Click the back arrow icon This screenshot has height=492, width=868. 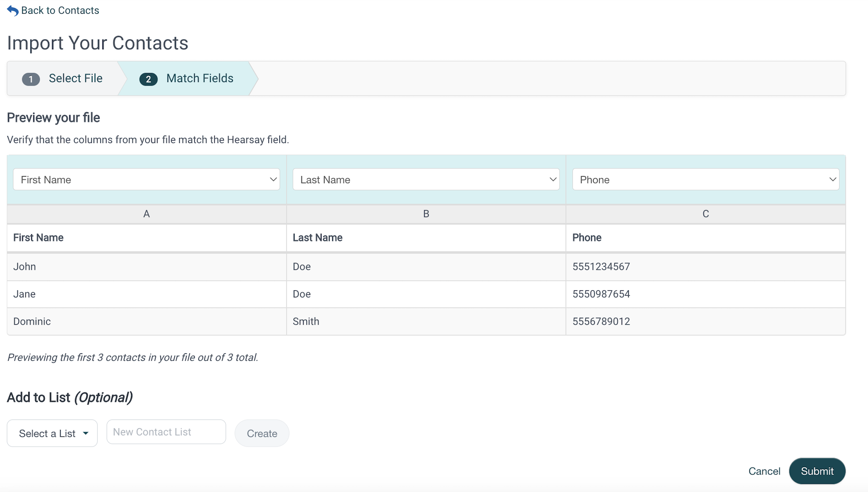(13, 10)
